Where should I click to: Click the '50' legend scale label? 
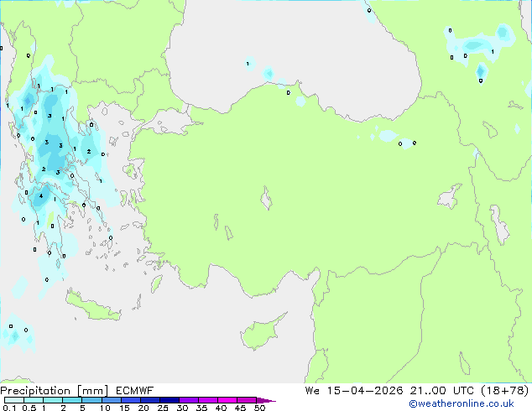tap(259, 408)
